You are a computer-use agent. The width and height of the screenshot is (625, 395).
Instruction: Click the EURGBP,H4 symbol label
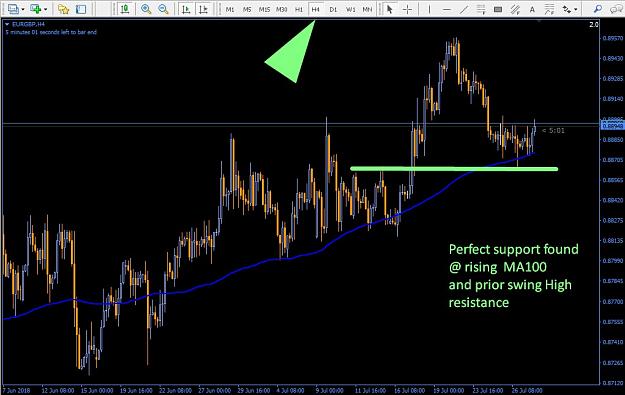(x=28, y=25)
